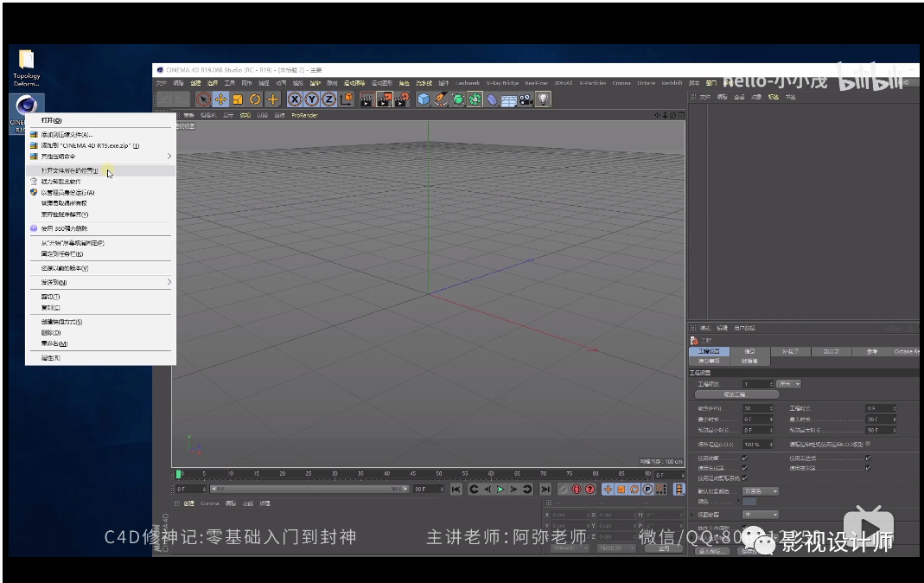
Task: Activate the Scale tool icon
Action: click(238, 99)
